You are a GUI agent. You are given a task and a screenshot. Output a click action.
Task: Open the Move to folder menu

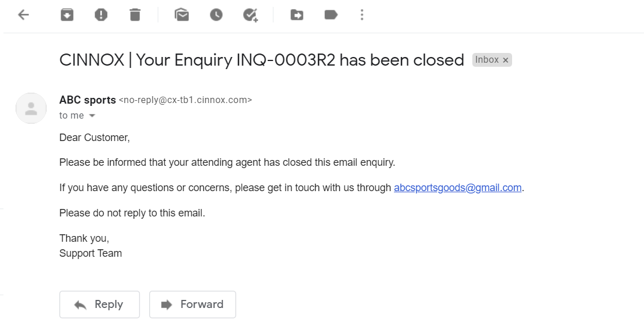(297, 15)
